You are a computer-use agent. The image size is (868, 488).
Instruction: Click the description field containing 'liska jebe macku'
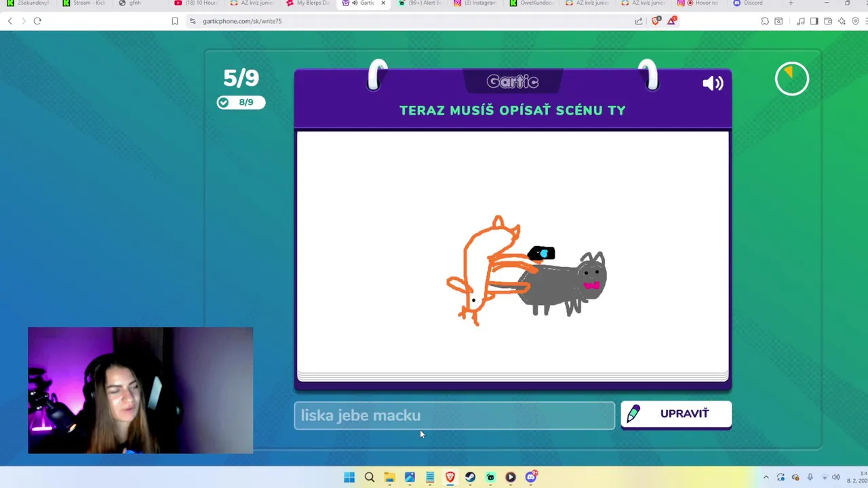(x=454, y=415)
